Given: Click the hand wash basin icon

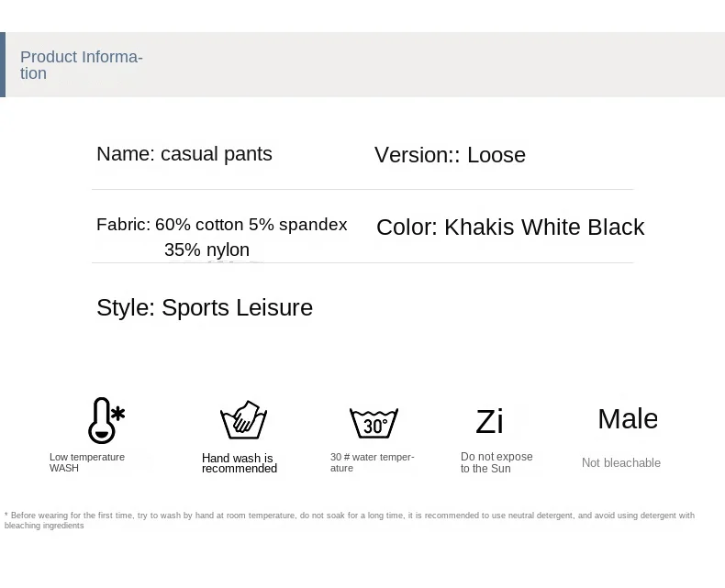Looking at the screenshot, I should click(243, 421).
